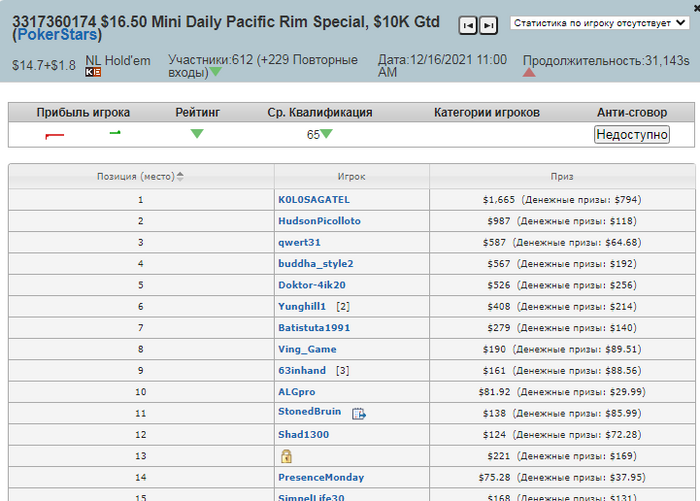Click green profit trend icon
The height and width of the screenshot is (501, 700).
click(x=115, y=133)
